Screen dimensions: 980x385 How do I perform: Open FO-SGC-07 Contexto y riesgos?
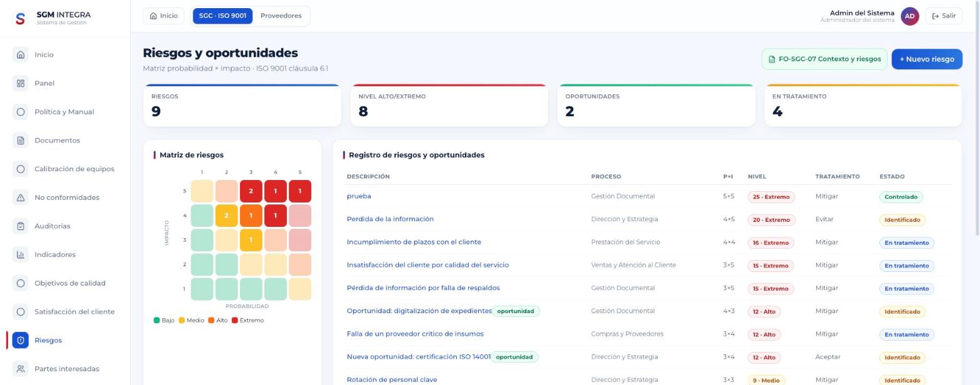(824, 59)
